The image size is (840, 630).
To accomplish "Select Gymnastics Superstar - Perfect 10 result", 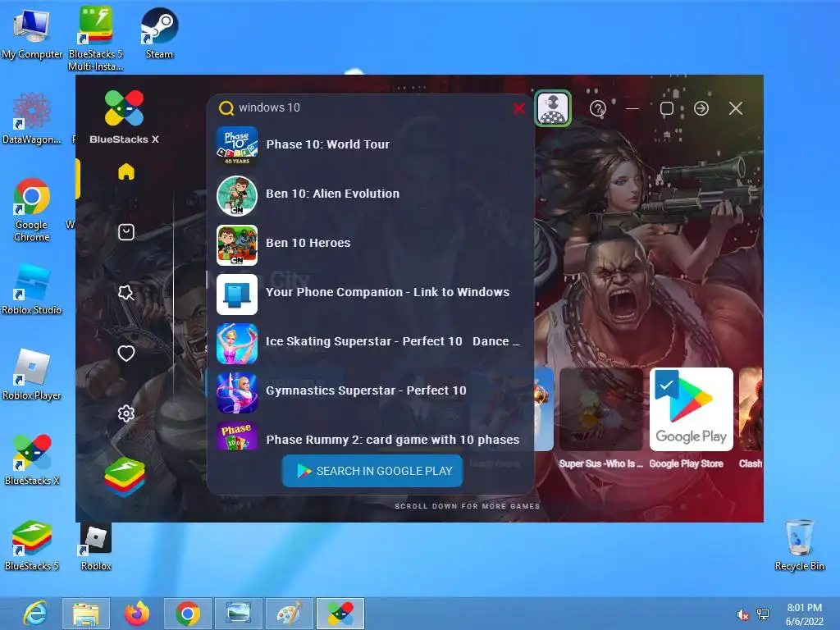I will coord(370,391).
